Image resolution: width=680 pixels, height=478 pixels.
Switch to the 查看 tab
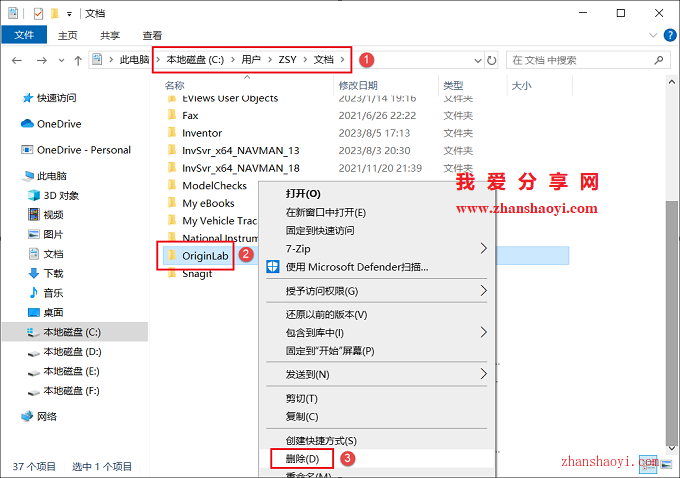[x=152, y=36]
